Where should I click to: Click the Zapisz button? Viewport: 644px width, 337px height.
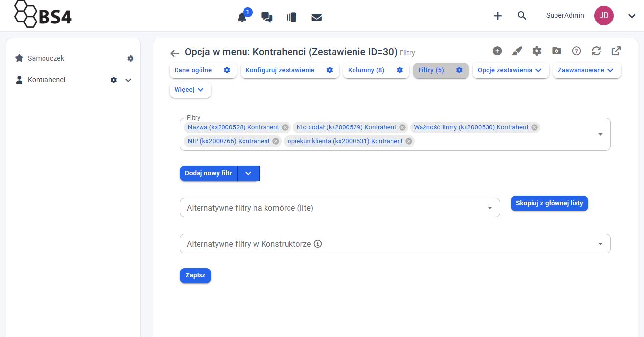196,275
